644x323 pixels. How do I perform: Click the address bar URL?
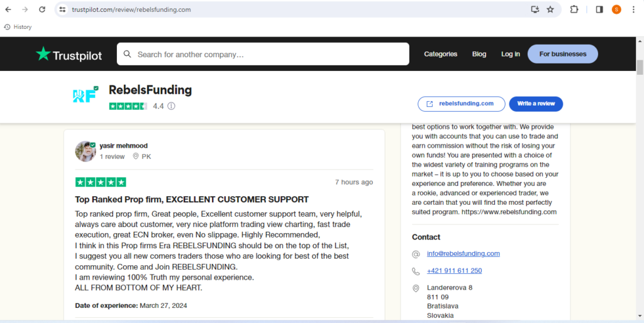pos(131,9)
